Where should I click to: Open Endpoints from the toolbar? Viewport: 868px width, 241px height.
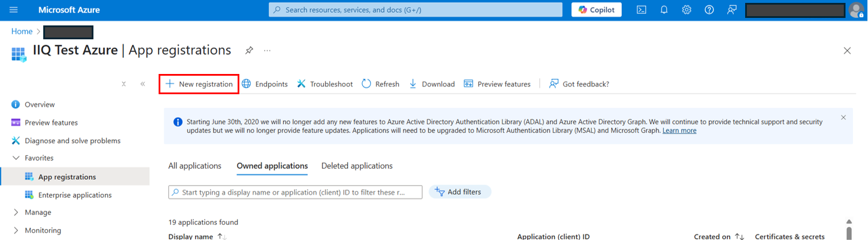(x=265, y=84)
